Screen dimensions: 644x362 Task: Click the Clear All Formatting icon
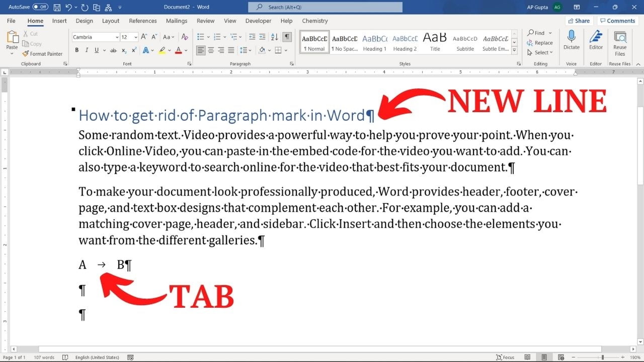point(185,37)
